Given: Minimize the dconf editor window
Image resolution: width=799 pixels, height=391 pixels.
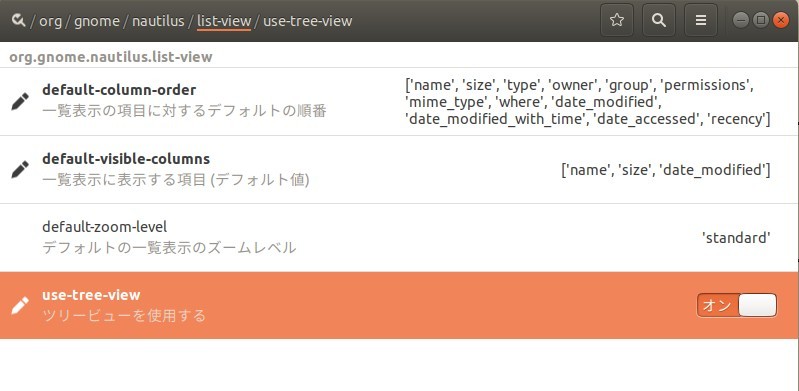Looking at the screenshot, I should 741,20.
